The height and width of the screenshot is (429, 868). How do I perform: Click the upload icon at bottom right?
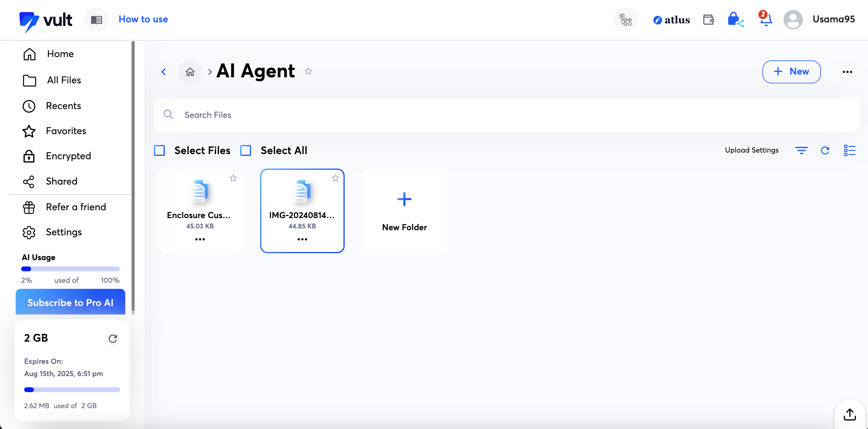(x=850, y=414)
